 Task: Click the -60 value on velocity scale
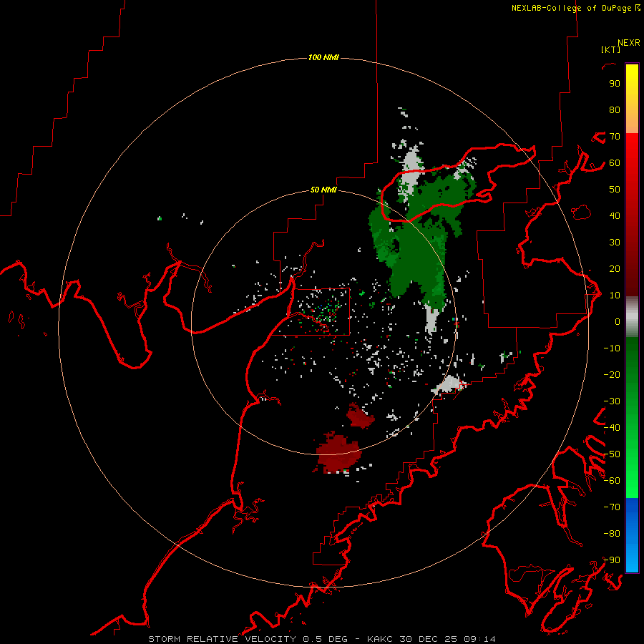click(612, 481)
